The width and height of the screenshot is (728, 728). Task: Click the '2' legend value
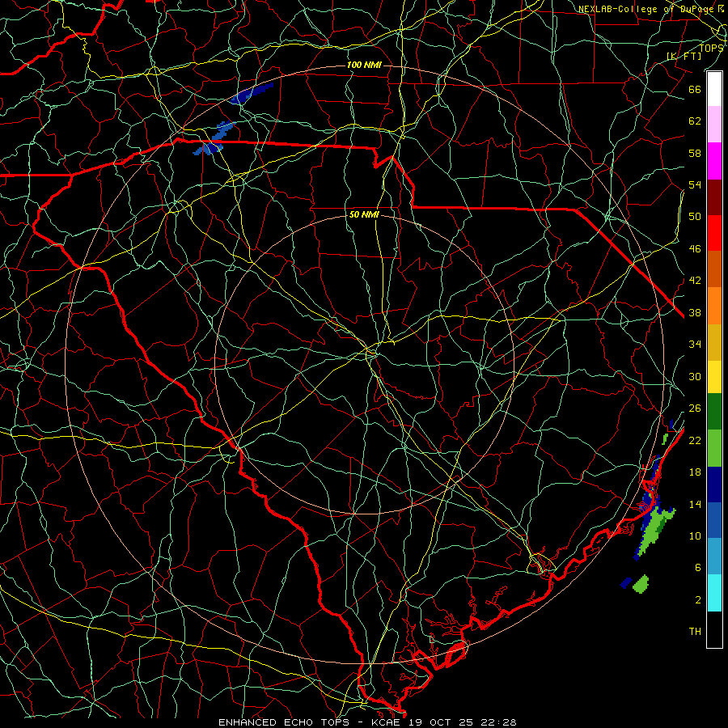[x=697, y=599]
